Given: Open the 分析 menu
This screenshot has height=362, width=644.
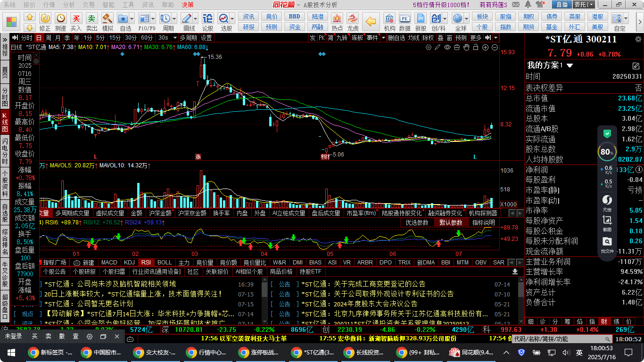Looking at the screenshot, I should [x=69, y=5].
